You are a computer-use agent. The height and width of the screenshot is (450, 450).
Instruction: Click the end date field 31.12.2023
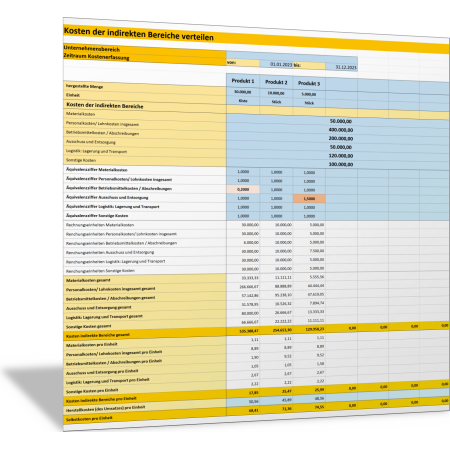341,67
